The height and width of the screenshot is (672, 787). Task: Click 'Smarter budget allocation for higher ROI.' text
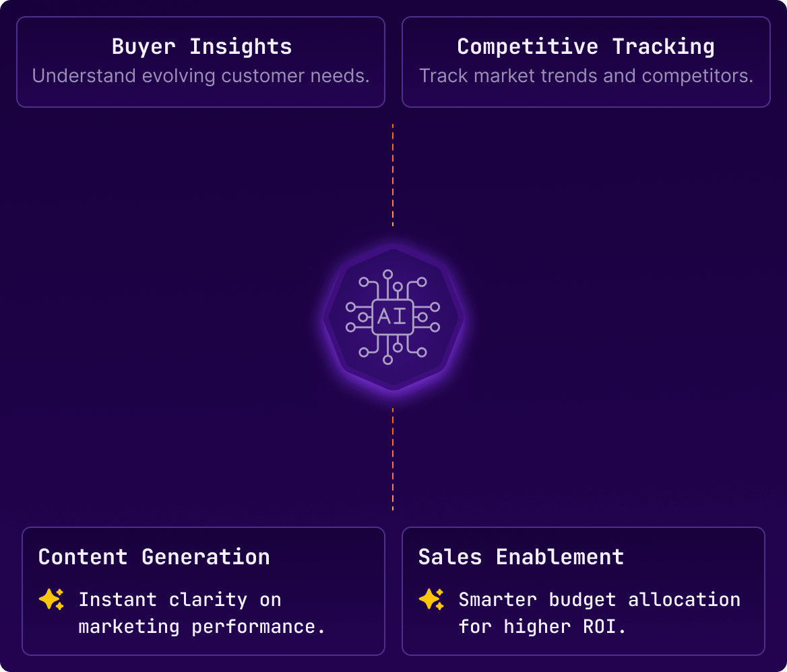click(x=599, y=613)
